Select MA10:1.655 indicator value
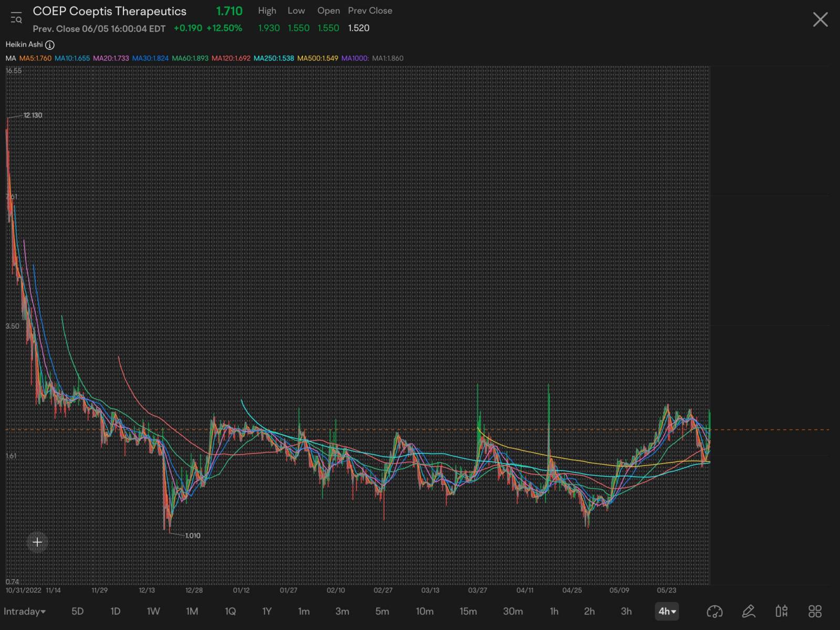 72,58
